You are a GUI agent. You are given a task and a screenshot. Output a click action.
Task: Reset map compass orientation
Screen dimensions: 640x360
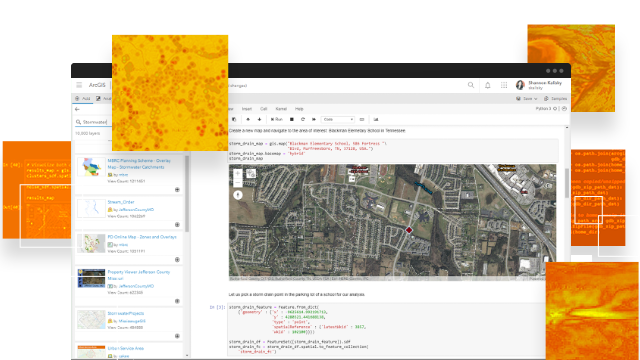(238, 195)
